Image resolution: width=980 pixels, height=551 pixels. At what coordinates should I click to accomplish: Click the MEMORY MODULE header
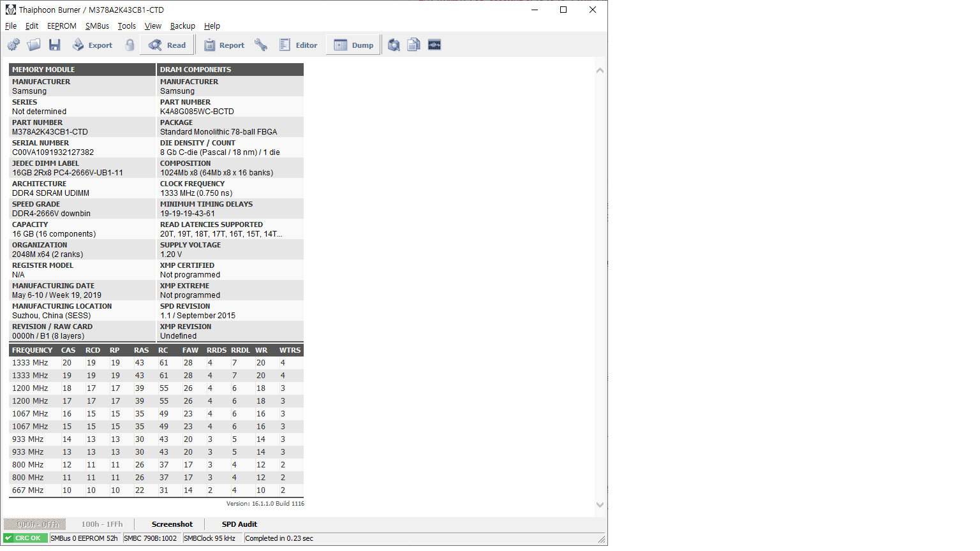click(82, 70)
